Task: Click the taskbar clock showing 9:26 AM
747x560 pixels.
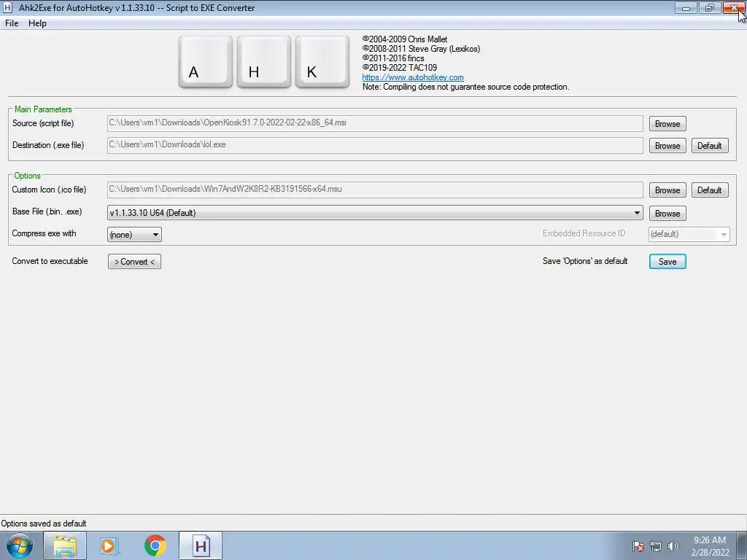Action: (x=710, y=546)
